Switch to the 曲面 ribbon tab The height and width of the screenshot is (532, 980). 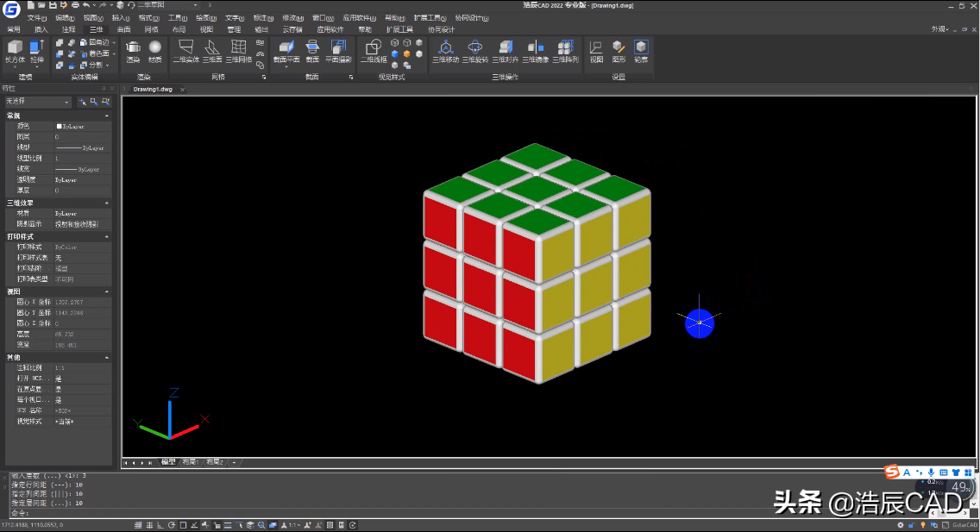coord(123,29)
